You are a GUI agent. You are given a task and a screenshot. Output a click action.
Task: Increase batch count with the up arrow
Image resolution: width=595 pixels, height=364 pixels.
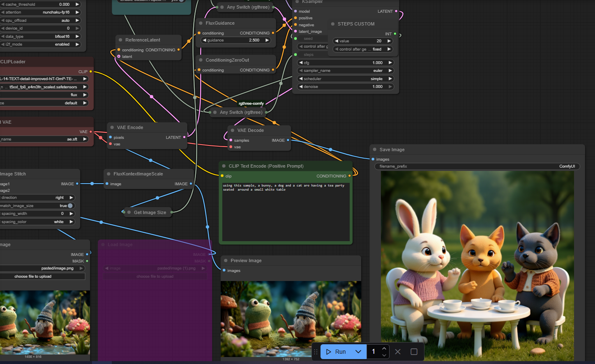(x=384, y=348)
